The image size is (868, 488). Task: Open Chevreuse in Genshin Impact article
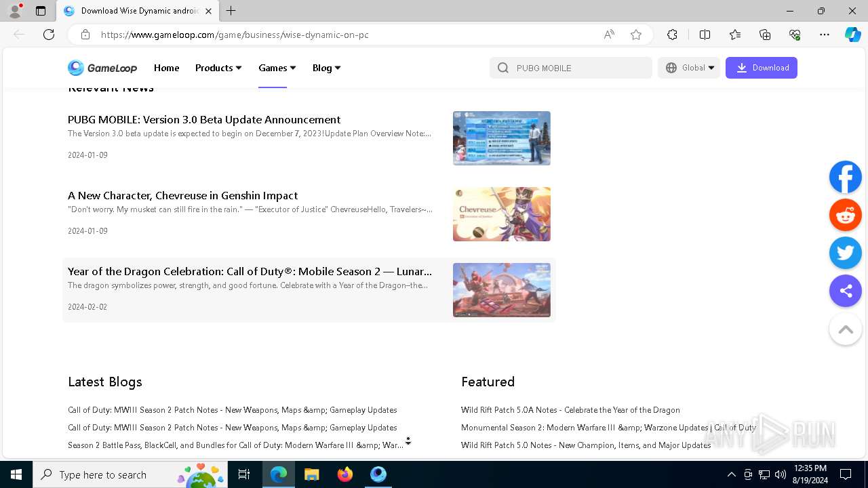(x=183, y=195)
